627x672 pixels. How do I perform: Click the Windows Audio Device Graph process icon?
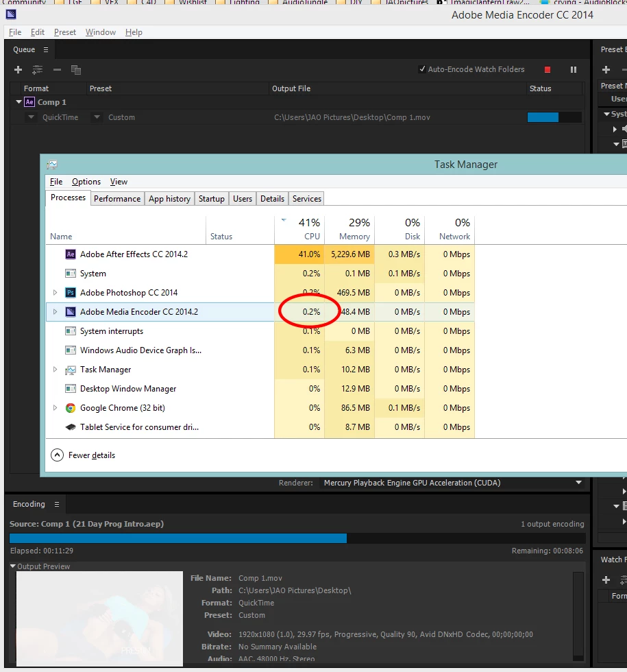(x=70, y=350)
